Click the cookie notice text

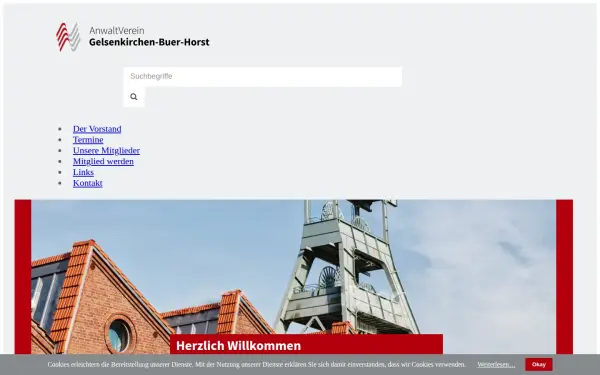tap(256, 365)
